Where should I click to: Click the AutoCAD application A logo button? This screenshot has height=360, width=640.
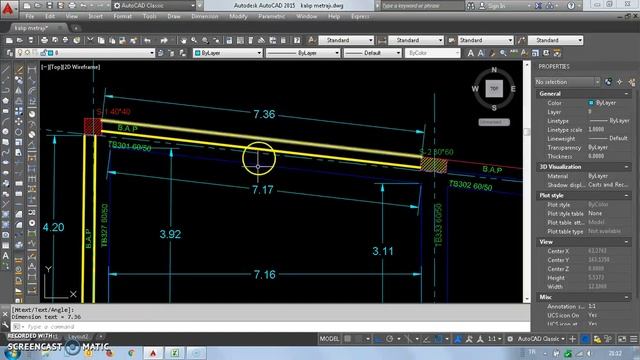click(7, 8)
